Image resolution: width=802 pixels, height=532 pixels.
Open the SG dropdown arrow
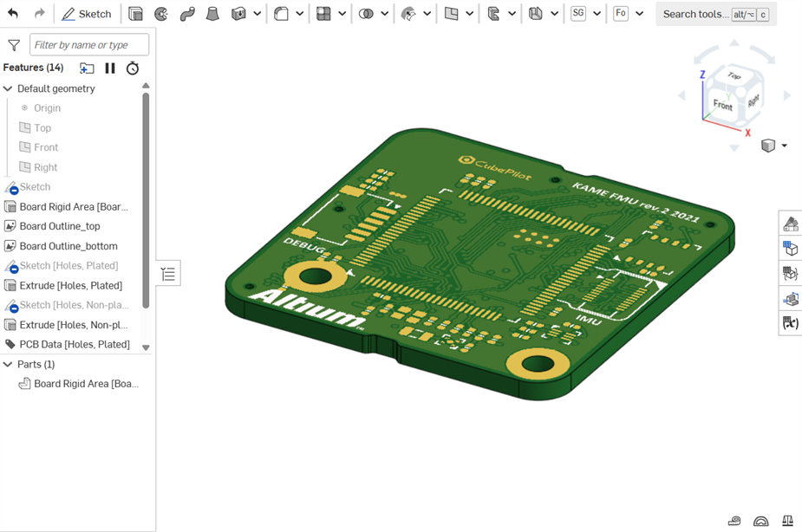pos(597,14)
